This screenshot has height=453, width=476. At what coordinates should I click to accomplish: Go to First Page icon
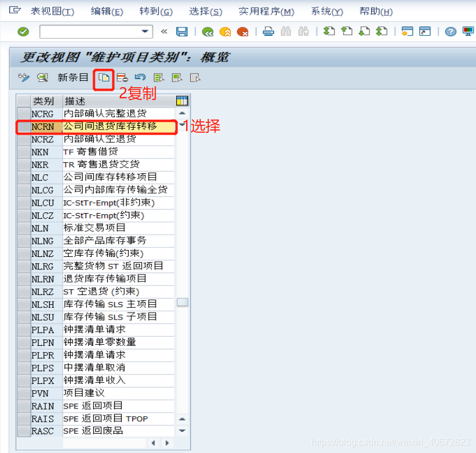click(x=329, y=31)
